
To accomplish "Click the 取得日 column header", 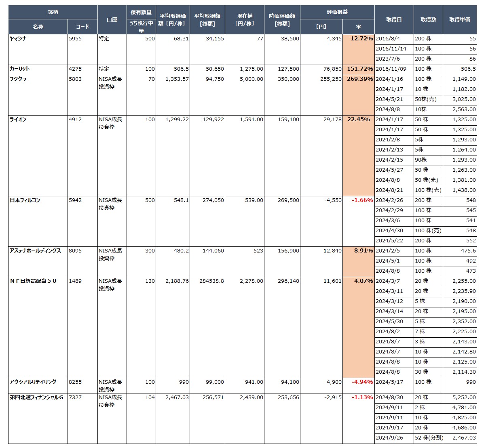I will (394, 20).
